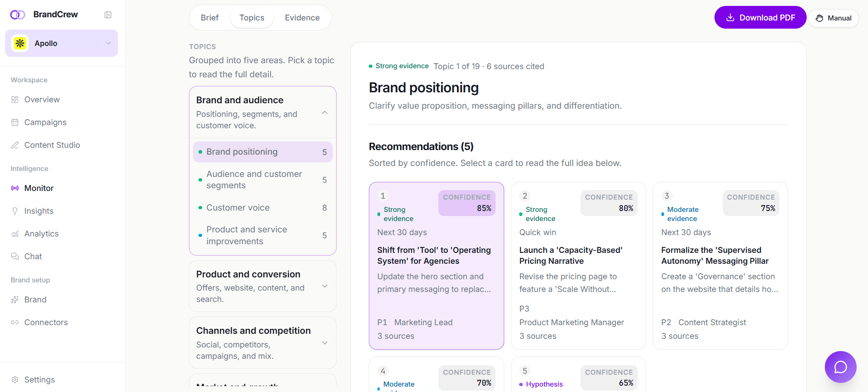Click the Campaigns calendar icon
The width and height of the screenshot is (868, 392).
[15, 122]
